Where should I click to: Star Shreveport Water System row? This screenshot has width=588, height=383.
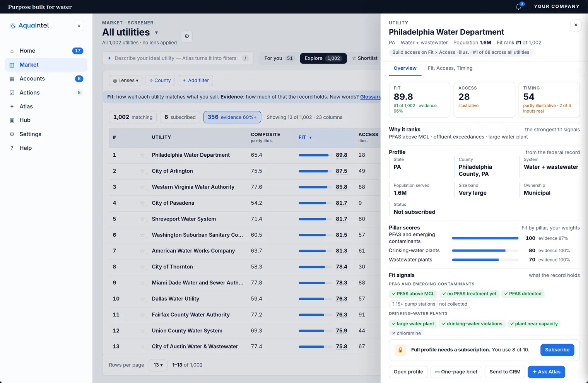point(142,219)
